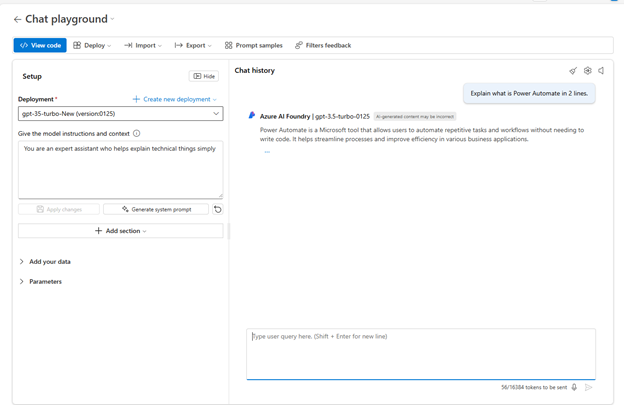
Task: Select the user message about Power Automate
Action: (x=529, y=93)
